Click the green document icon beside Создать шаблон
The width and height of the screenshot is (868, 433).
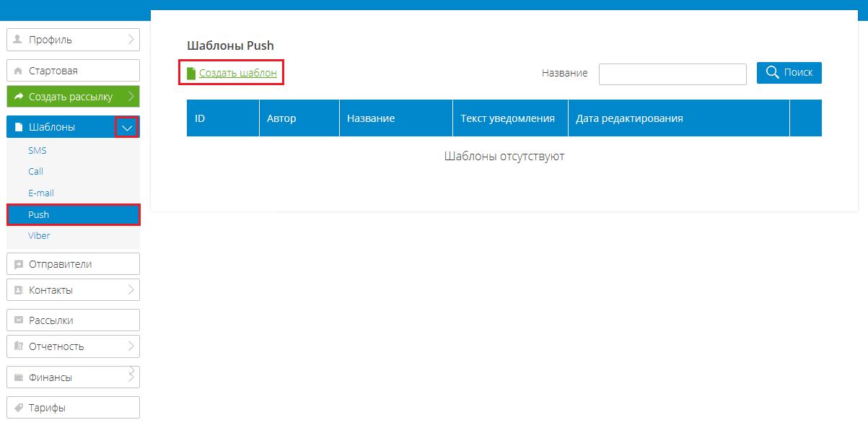(x=191, y=74)
